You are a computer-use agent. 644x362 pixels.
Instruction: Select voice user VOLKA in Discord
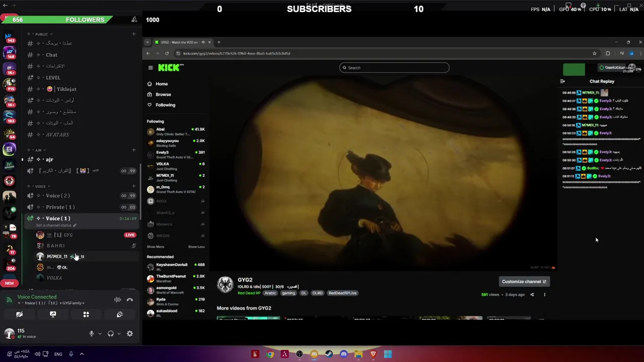click(x=86, y=278)
